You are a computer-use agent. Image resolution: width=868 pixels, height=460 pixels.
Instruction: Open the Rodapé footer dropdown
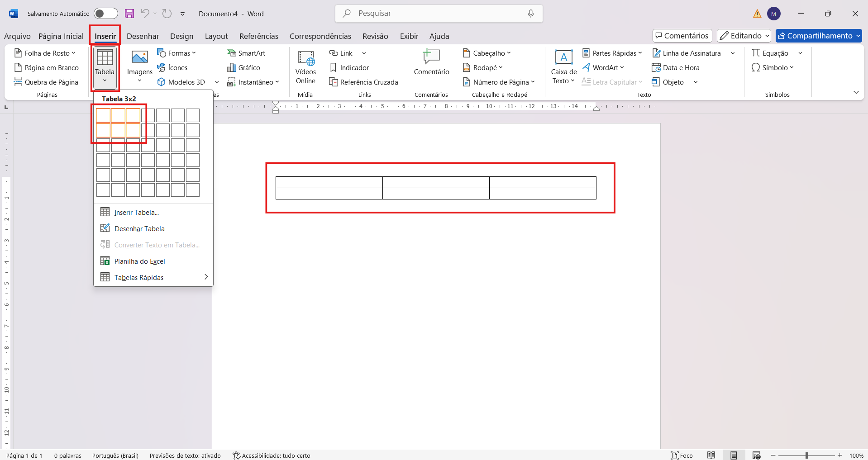point(482,68)
